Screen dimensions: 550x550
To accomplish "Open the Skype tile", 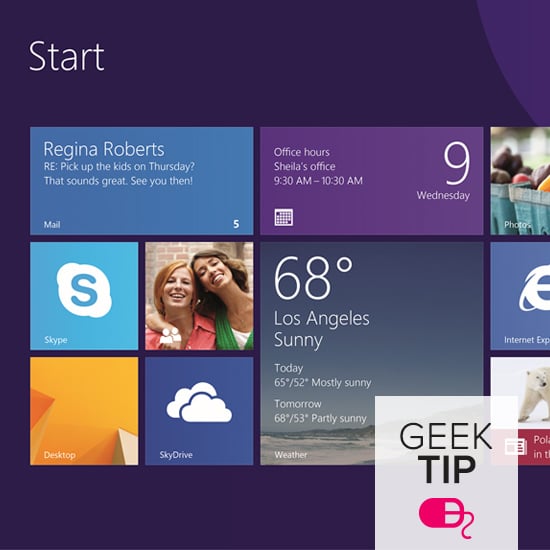I will tap(84, 296).
